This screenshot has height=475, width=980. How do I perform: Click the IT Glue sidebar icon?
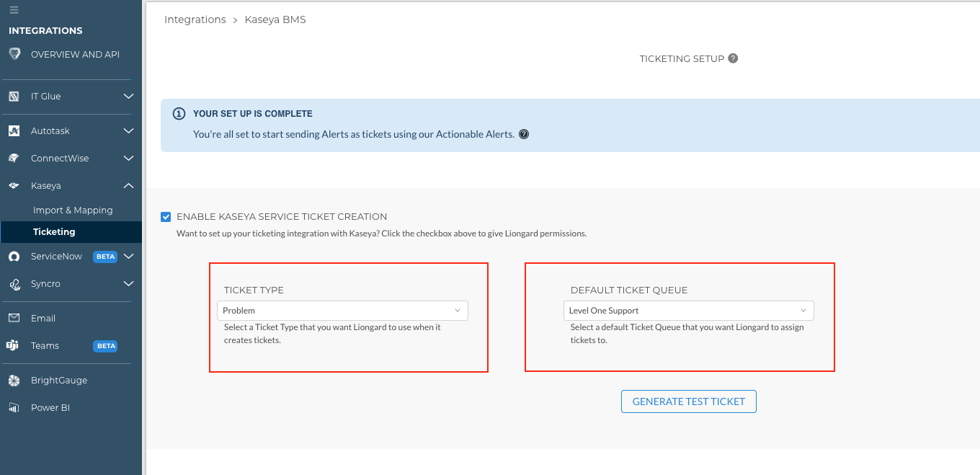click(14, 97)
